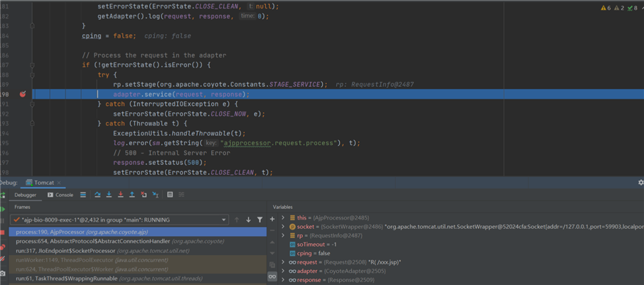Open the Evaluate Expression calculator icon
644x285 pixels.
point(170,195)
